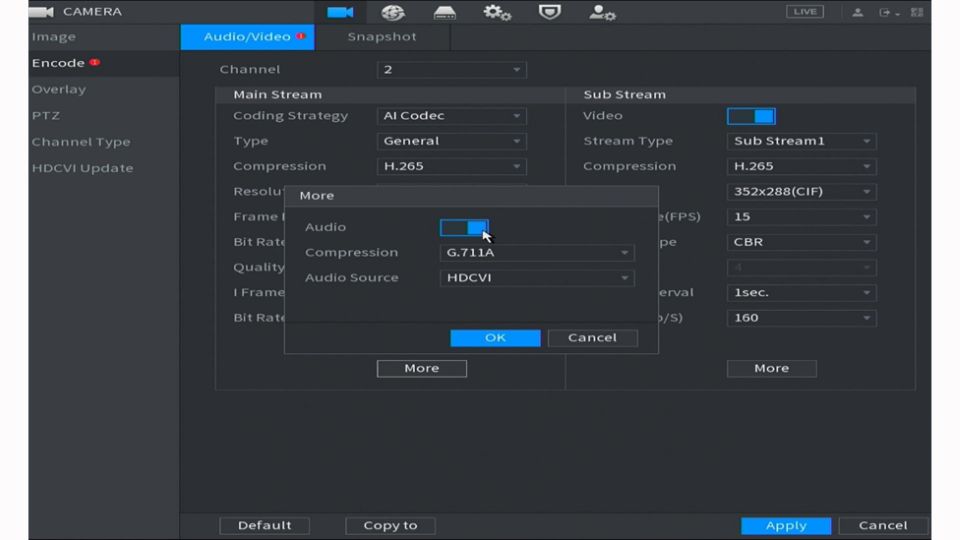The width and height of the screenshot is (960, 540).
Task: Open Sub Stream 1sec. interval dropdown
Action: [801, 293]
